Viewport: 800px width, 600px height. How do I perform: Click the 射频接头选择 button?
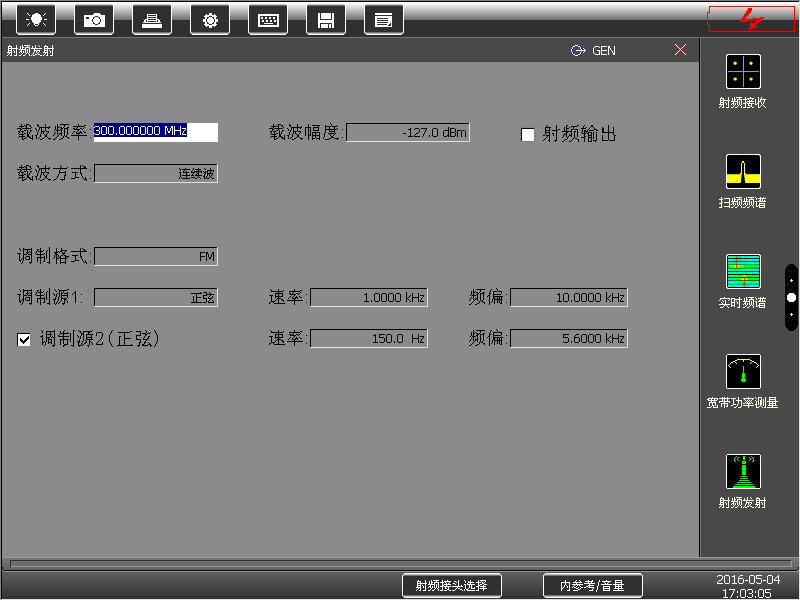coord(451,586)
